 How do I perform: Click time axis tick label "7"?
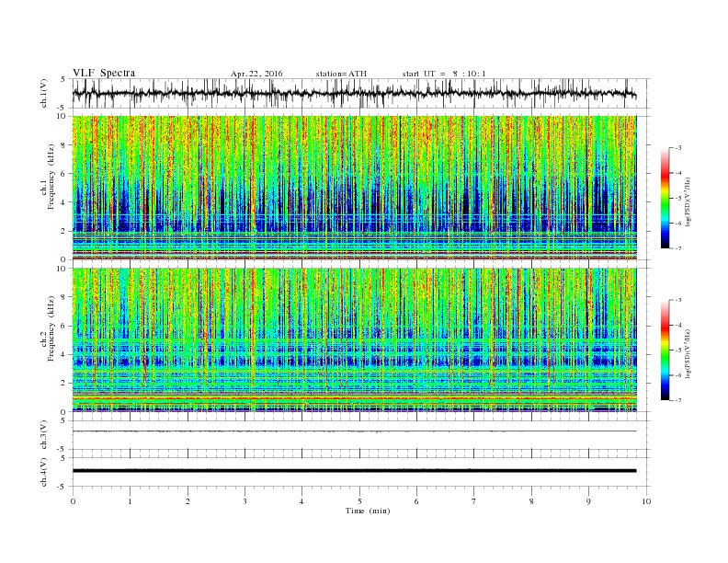474,501
